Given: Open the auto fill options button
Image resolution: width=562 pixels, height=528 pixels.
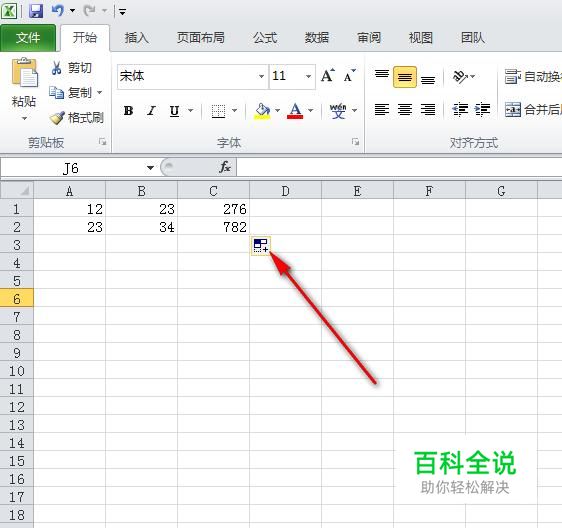Looking at the screenshot, I should coord(261,246).
